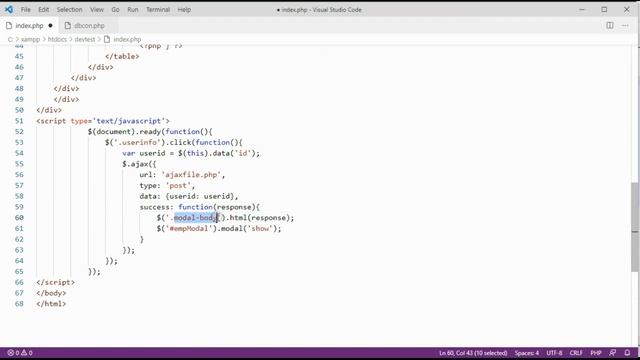640x360 pixels.
Task: Click the unsaved dot on index.php tab
Action: tap(51, 25)
